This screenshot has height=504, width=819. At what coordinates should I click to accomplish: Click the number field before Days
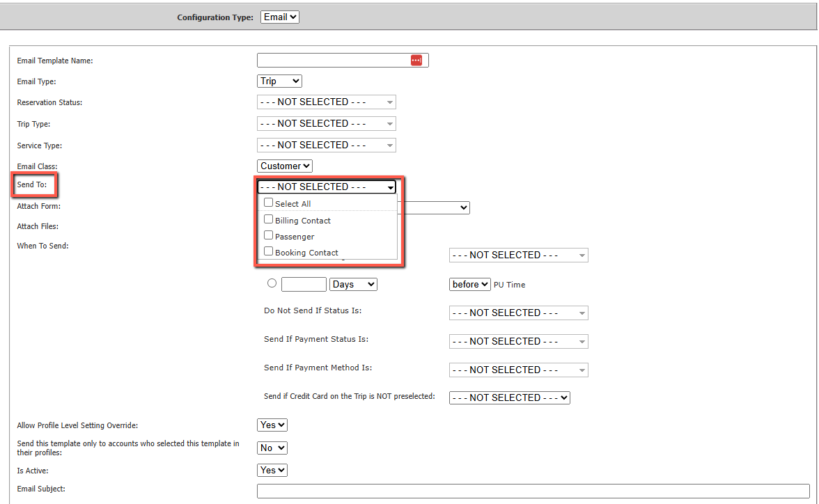click(304, 284)
